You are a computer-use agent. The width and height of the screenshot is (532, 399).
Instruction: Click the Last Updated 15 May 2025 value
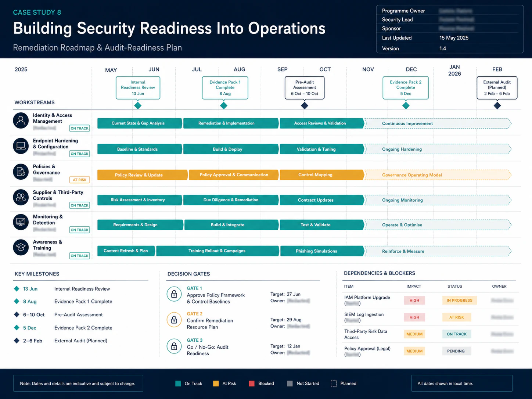[454, 38]
